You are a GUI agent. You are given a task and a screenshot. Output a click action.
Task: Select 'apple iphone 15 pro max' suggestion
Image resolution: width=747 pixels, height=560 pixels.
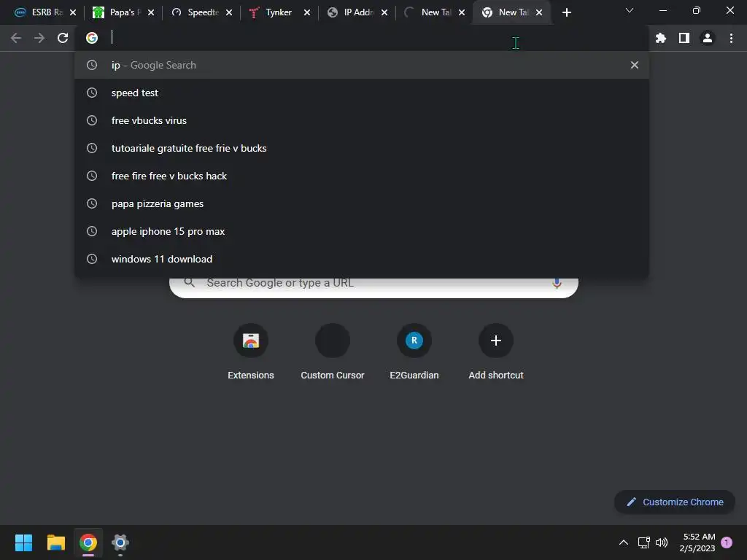point(361,231)
